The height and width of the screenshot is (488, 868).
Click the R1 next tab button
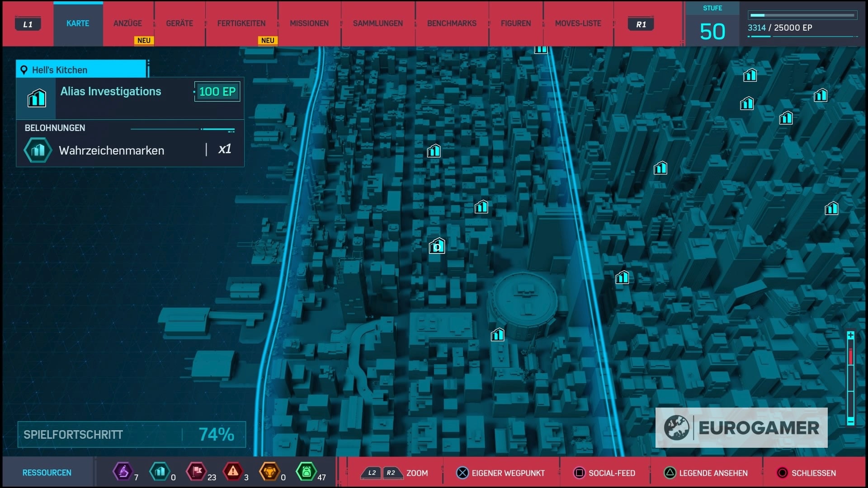coord(641,24)
